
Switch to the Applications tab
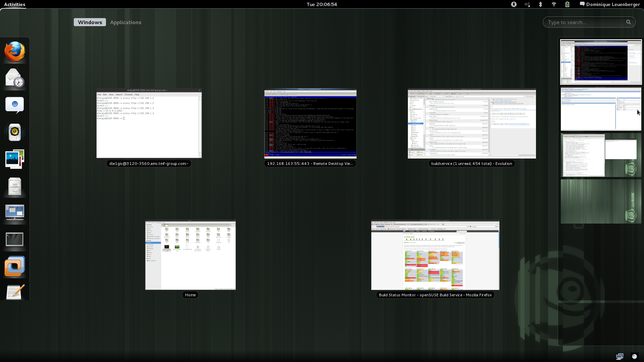[125, 22]
